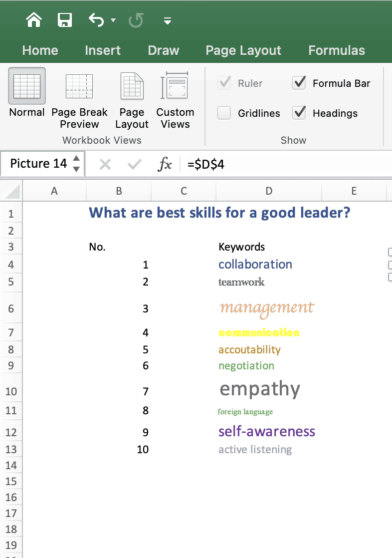
Task: Click the 'accoutability' keyword cell
Action: [249, 350]
